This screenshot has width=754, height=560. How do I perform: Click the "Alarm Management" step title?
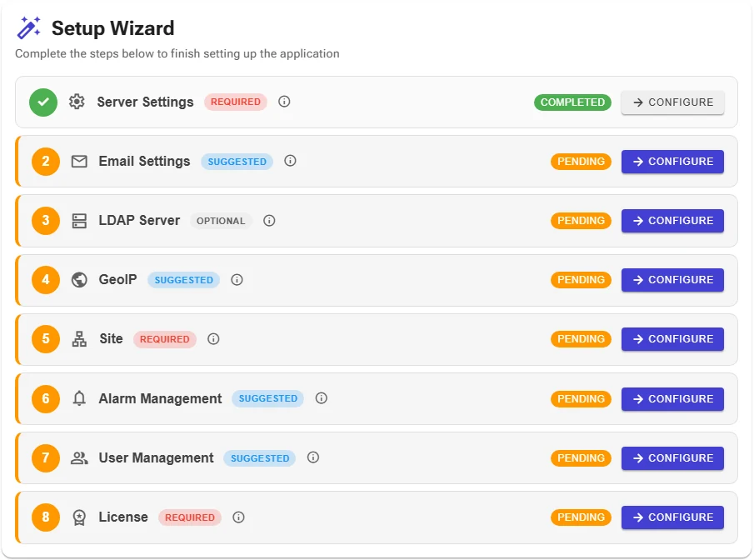coord(160,399)
